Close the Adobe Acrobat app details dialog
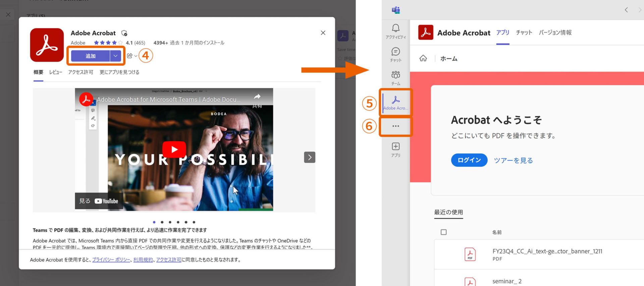Screen dimensions: 644x286 click(323, 33)
